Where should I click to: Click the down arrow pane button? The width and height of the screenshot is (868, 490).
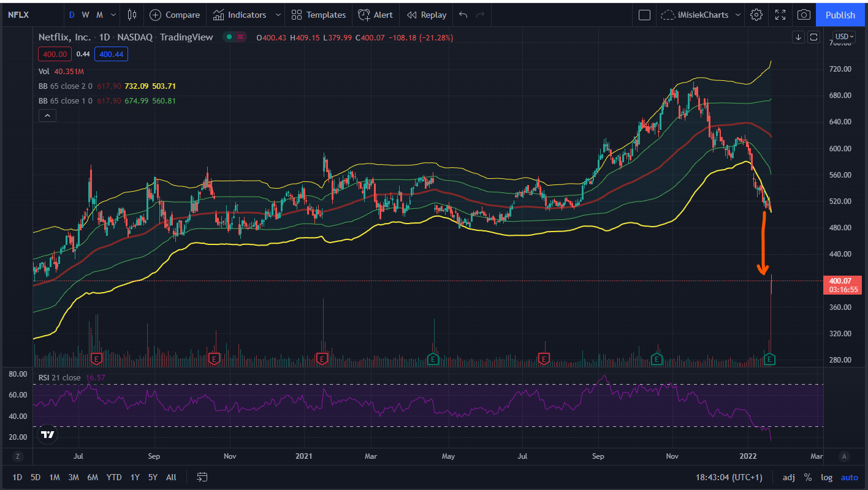click(x=799, y=37)
